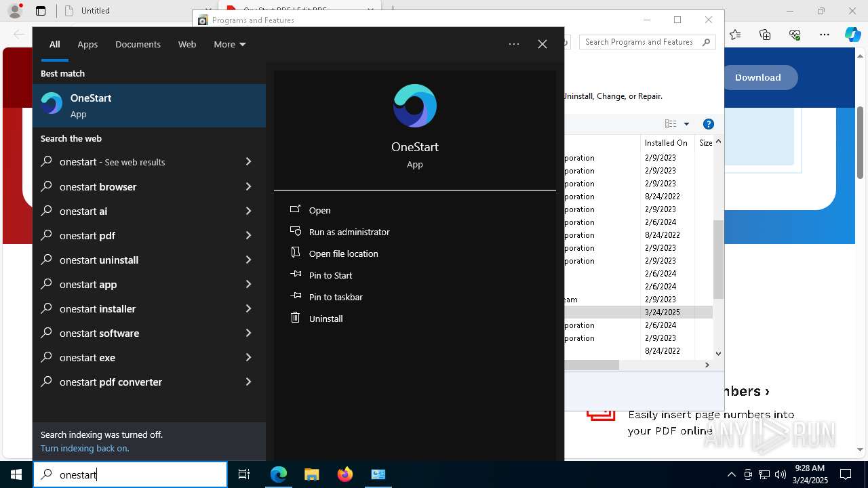The image size is (868, 488).
Task: Select 'onestart pdf converter' web suggestion
Action: tap(149, 382)
